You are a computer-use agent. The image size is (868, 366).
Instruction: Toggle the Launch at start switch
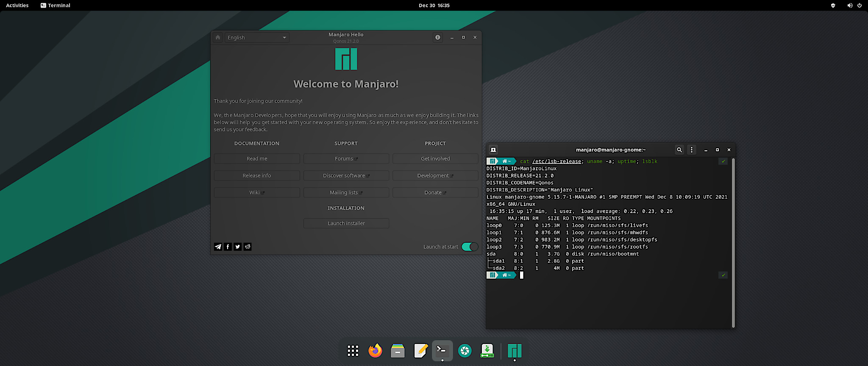pyautogui.click(x=470, y=247)
